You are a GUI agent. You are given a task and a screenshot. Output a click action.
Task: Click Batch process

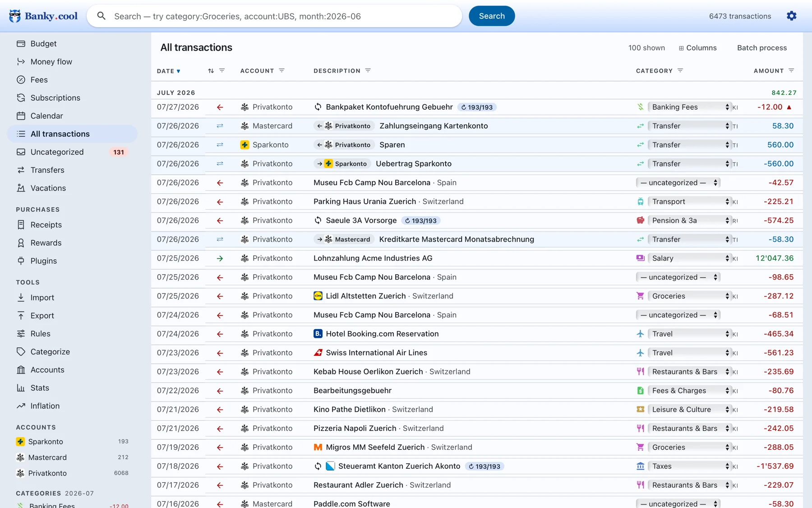(762, 48)
